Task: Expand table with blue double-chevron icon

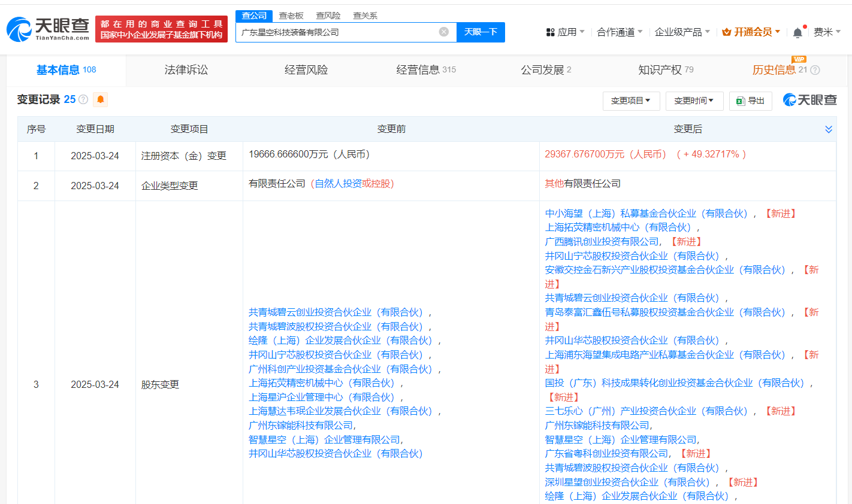Action: [x=829, y=129]
